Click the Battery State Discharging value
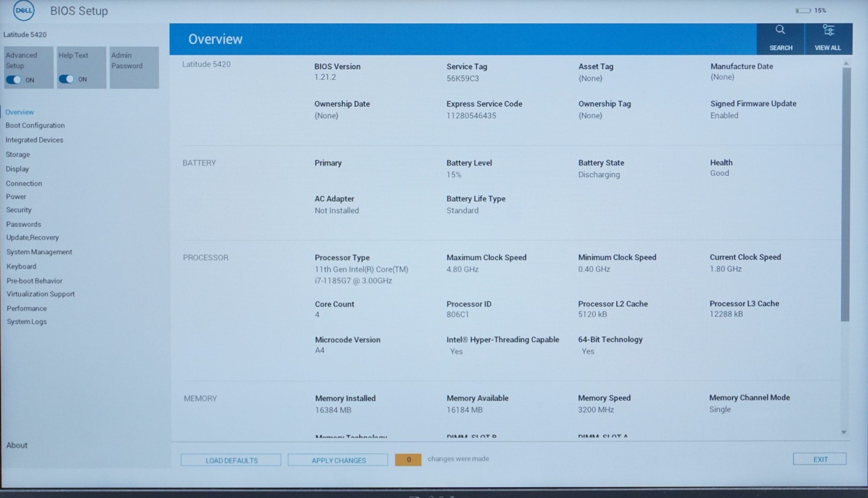 (x=599, y=175)
